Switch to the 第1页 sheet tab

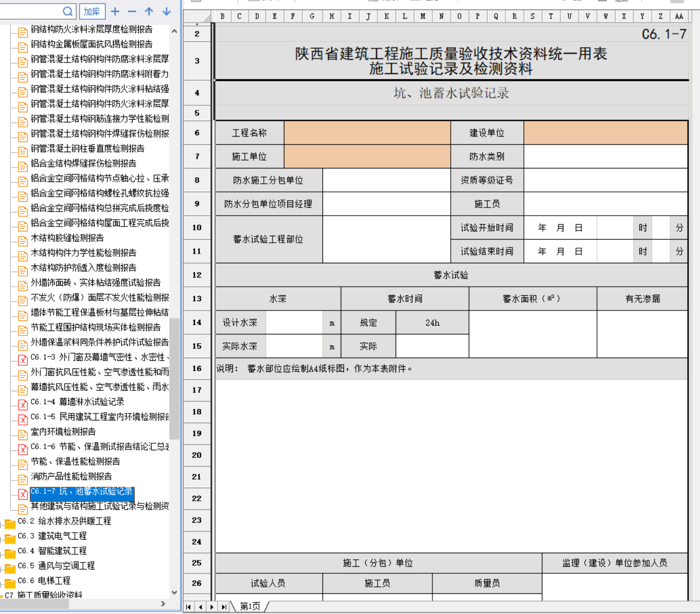(x=250, y=606)
